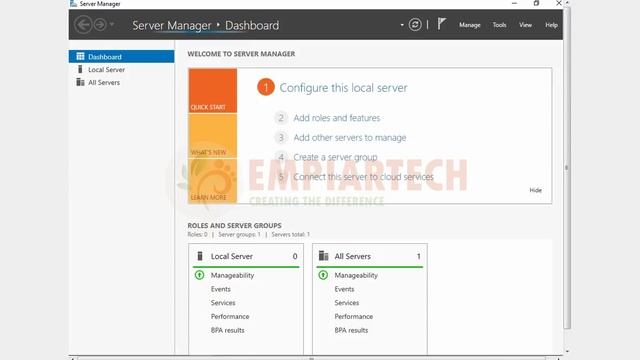Open the notifications flag
Screen dimensions: 640x360
point(442,24)
